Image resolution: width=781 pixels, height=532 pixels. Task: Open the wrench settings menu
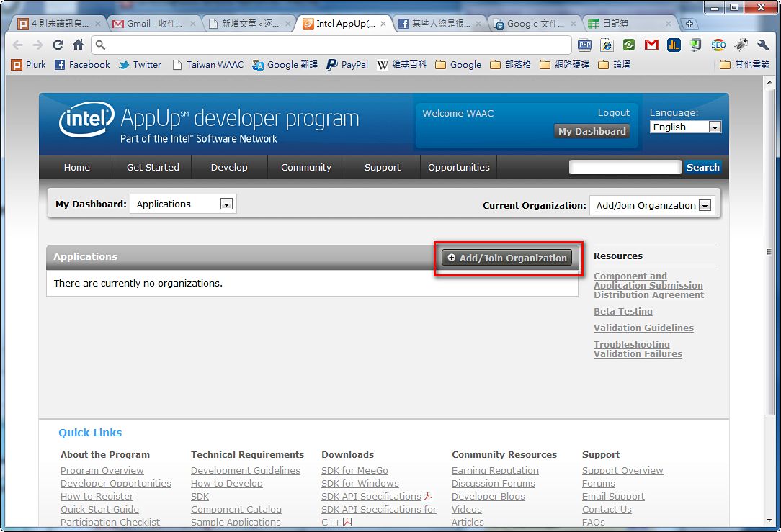763,45
